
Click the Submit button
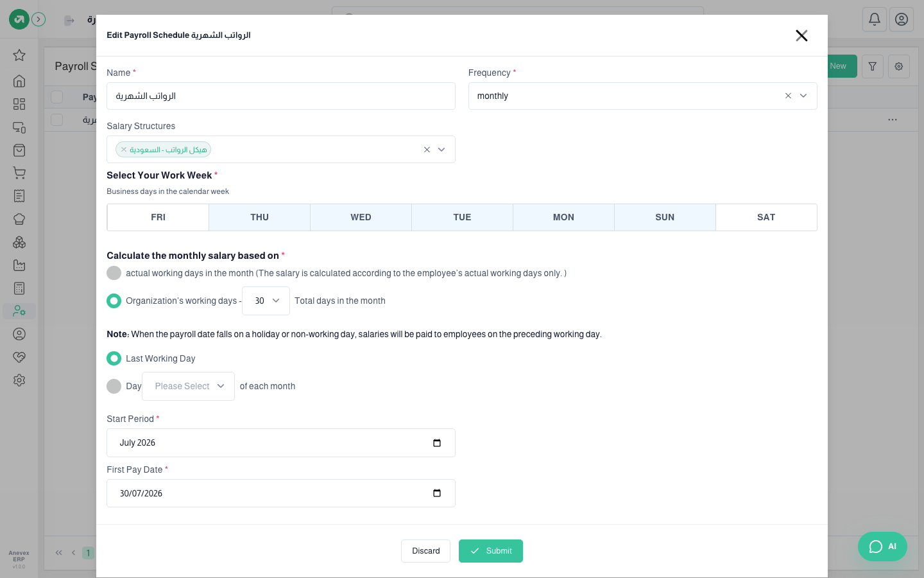click(x=491, y=551)
